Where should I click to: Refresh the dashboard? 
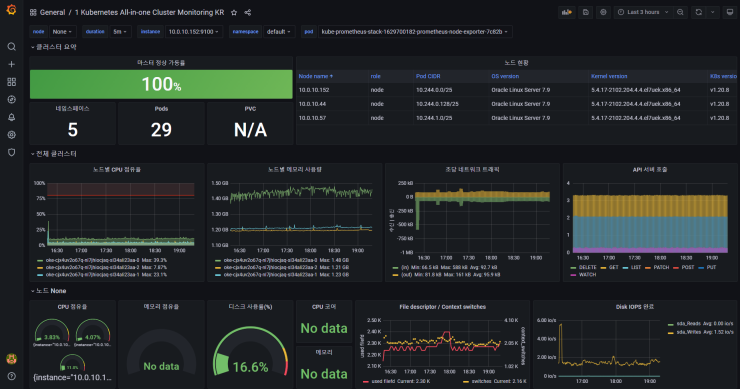click(x=698, y=12)
